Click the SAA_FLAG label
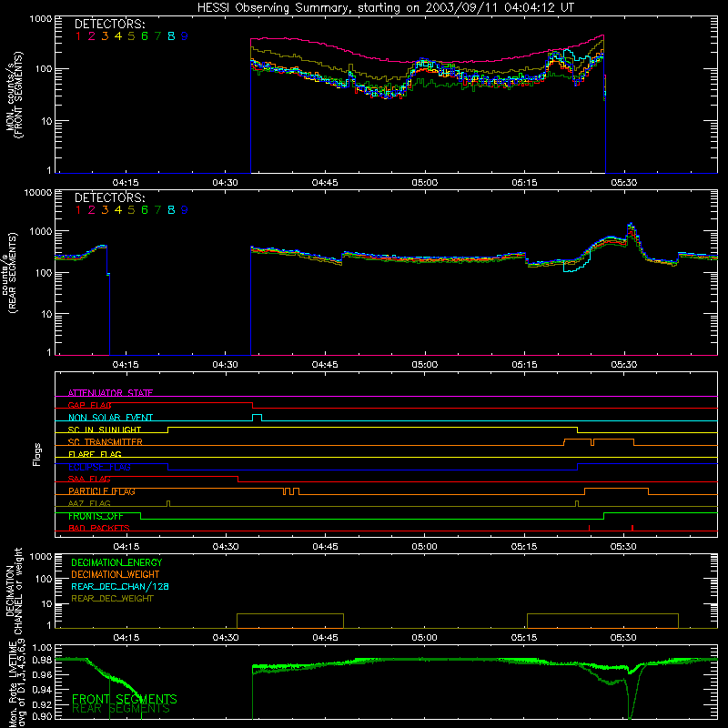This screenshot has width=728, height=728. point(89,479)
